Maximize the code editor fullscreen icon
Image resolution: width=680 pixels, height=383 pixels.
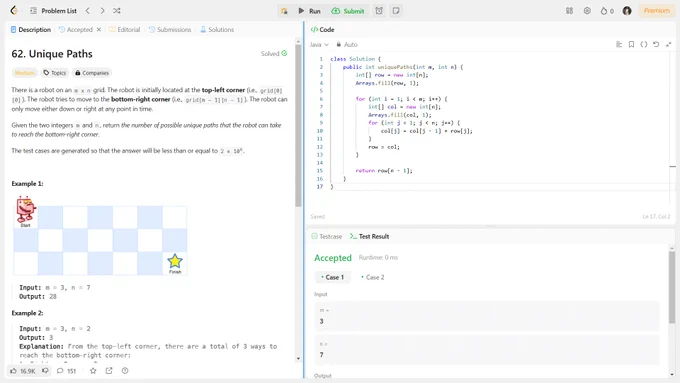[x=668, y=44]
